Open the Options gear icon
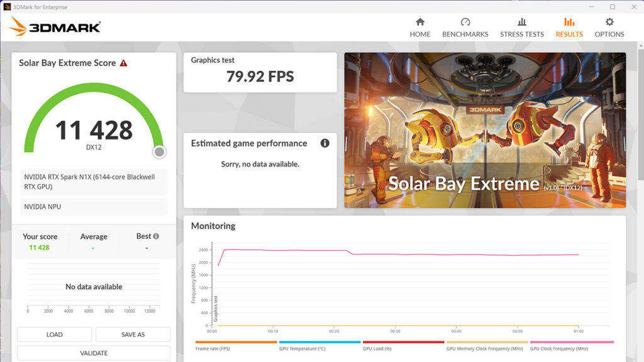Image resolution: width=644 pixels, height=362 pixels. pyautogui.click(x=609, y=22)
